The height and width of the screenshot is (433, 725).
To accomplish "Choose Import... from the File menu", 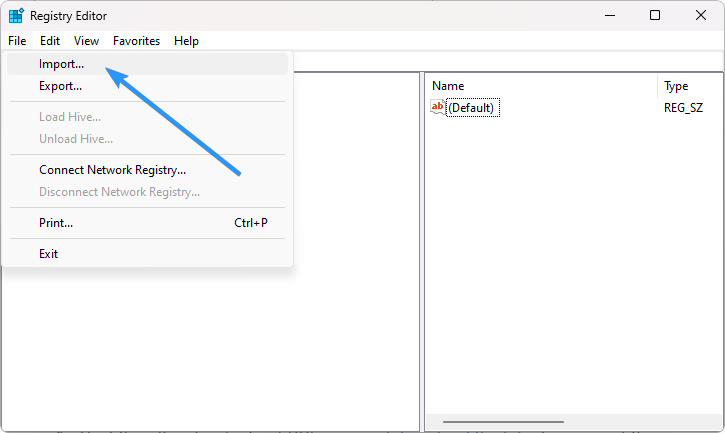I will tap(147, 64).
